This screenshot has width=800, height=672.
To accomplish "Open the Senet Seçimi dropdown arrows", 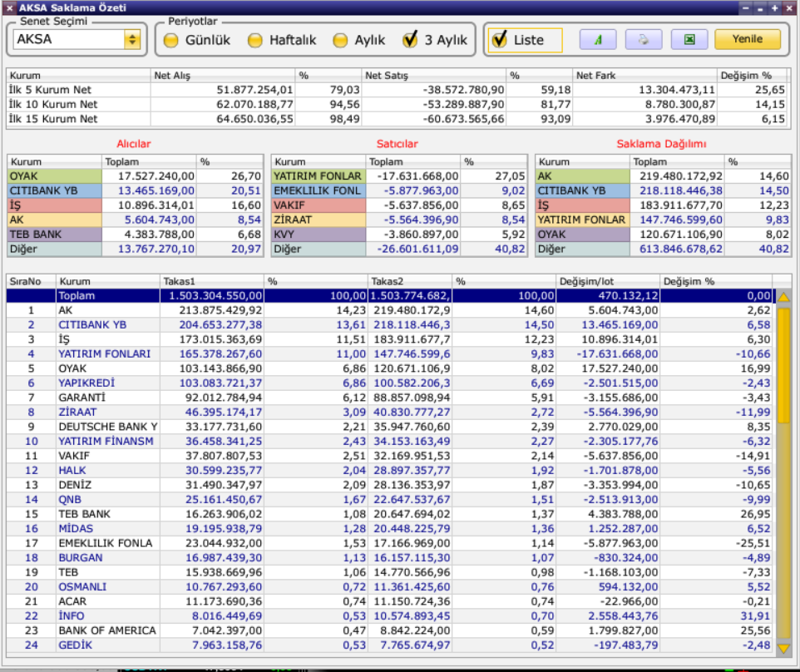I will click(132, 39).
